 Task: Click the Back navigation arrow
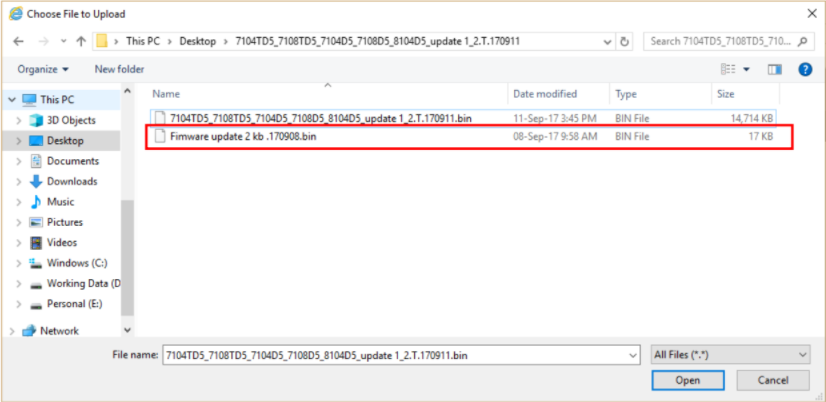point(18,42)
